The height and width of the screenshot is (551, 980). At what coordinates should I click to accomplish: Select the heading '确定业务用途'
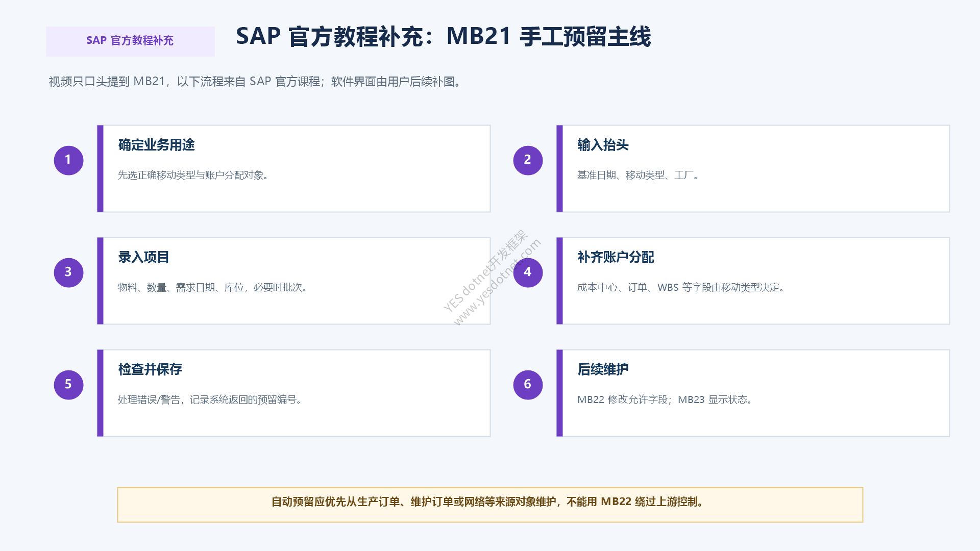click(156, 145)
